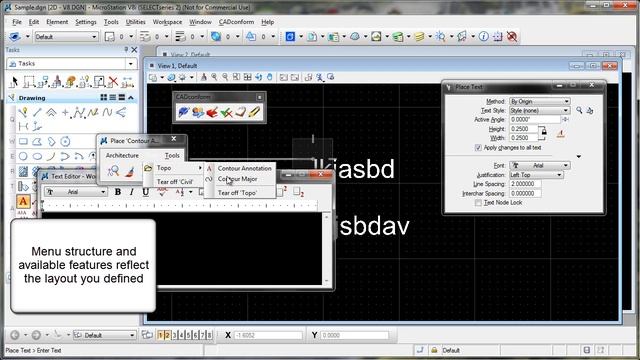Viewport: 640px width, 360px height.
Task: Choose the Place Line tool in Drawing
Action: (37, 112)
